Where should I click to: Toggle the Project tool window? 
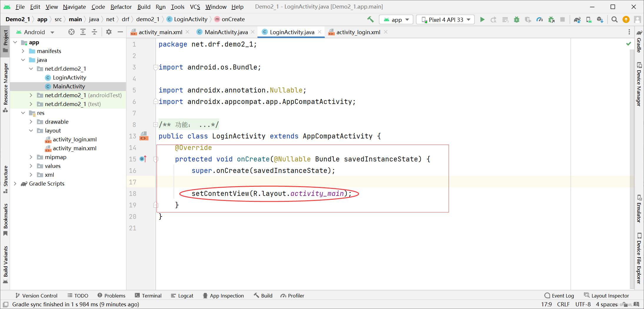point(5,41)
